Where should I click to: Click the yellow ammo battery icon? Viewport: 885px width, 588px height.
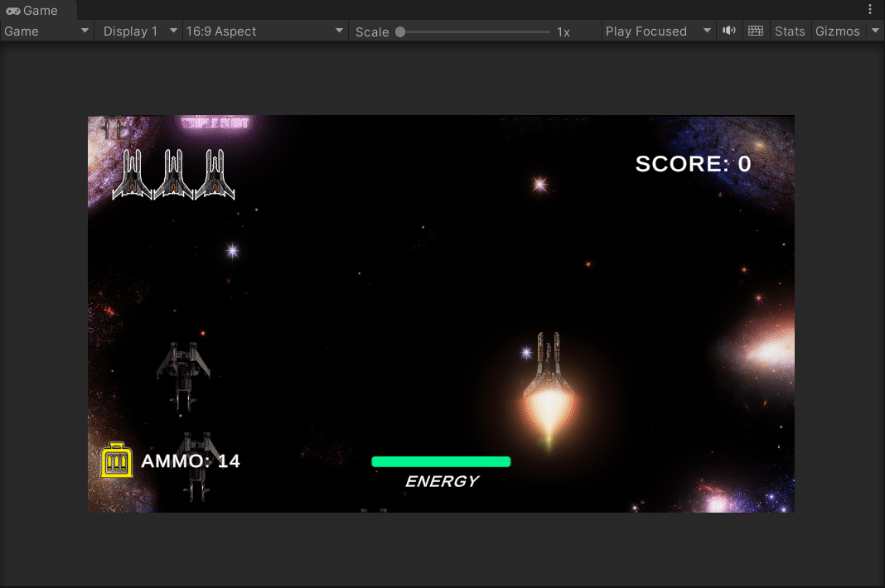coord(116,460)
